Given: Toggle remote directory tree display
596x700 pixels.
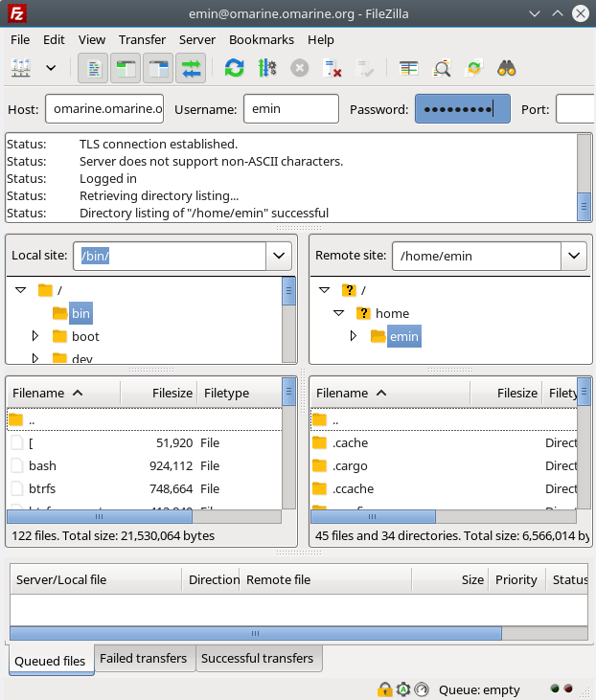Looking at the screenshot, I should (158, 68).
